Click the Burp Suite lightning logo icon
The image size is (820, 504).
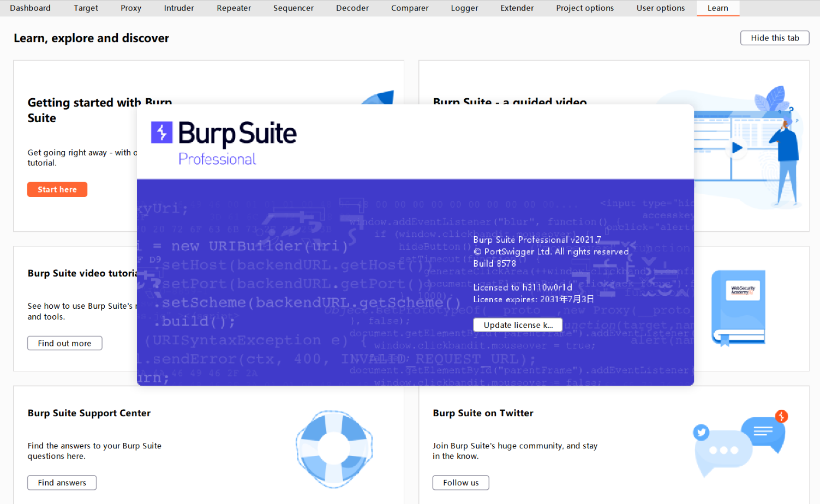tap(161, 133)
